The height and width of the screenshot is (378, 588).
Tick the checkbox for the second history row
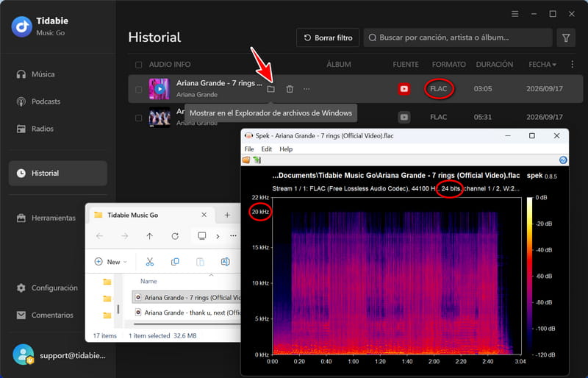point(139,118)
